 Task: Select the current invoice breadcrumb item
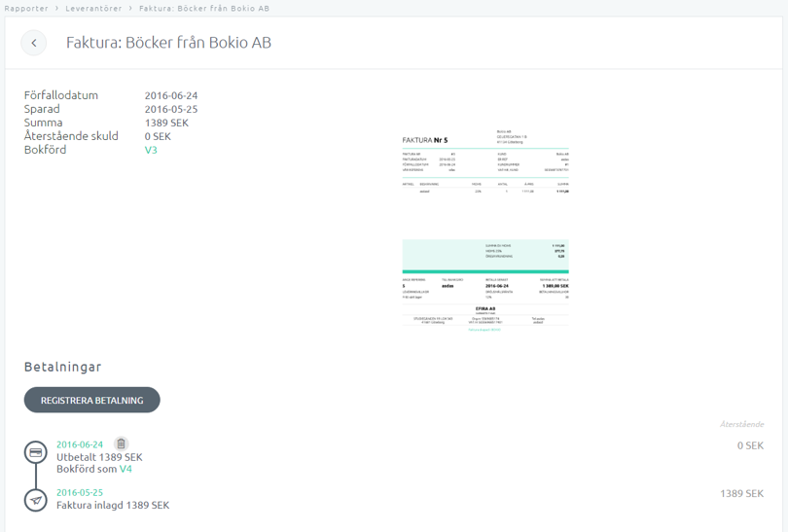204,8
